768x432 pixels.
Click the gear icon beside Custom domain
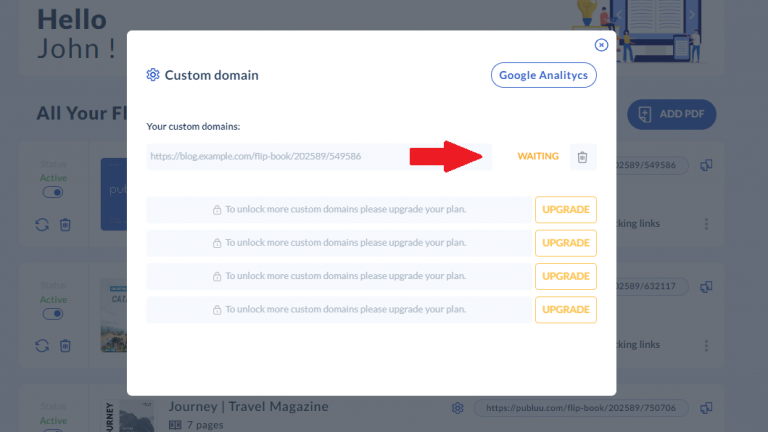pyautogui.click(x=153, y=75)
